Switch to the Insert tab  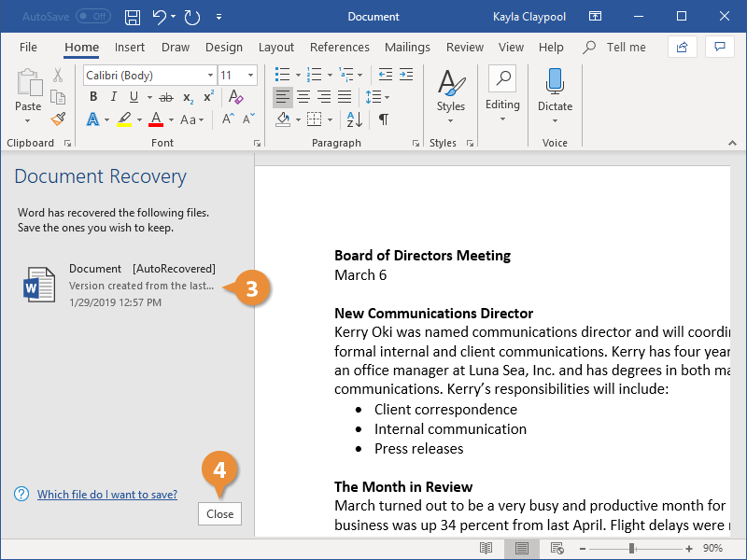tap(130, 48)
